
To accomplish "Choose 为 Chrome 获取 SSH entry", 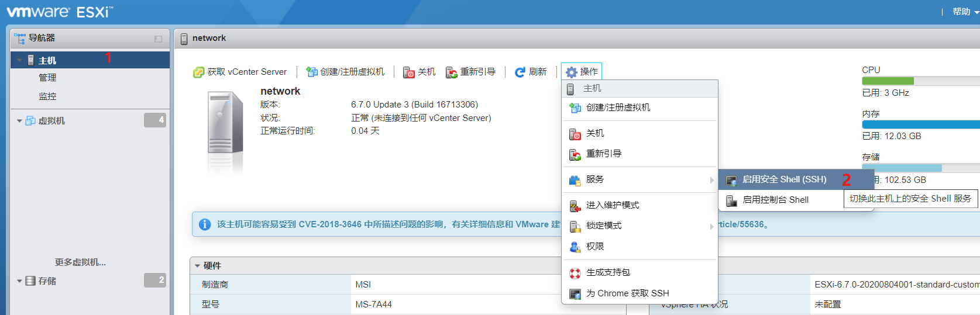I will (x=639, y=293).
